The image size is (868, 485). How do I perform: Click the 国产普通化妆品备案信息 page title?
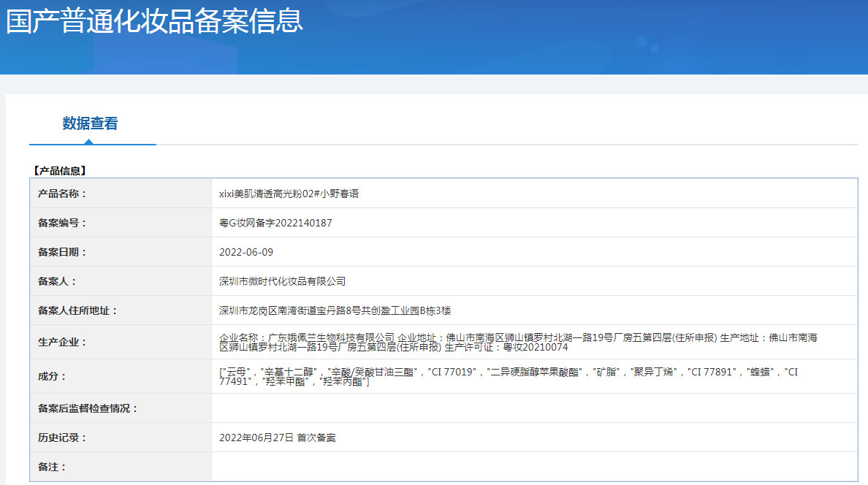coord(154,21)
